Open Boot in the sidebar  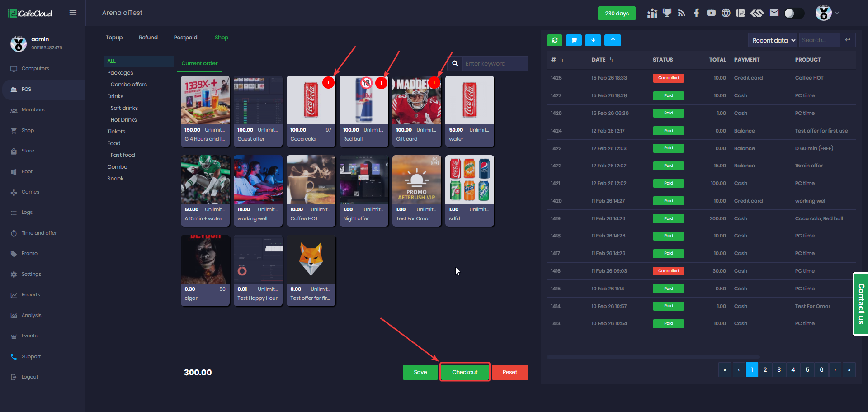click(27, 172)
